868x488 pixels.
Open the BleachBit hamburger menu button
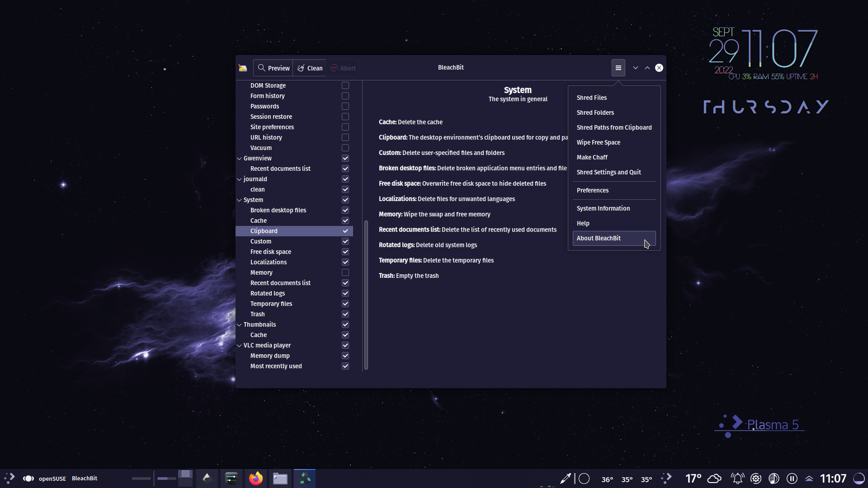coord(618,68)
